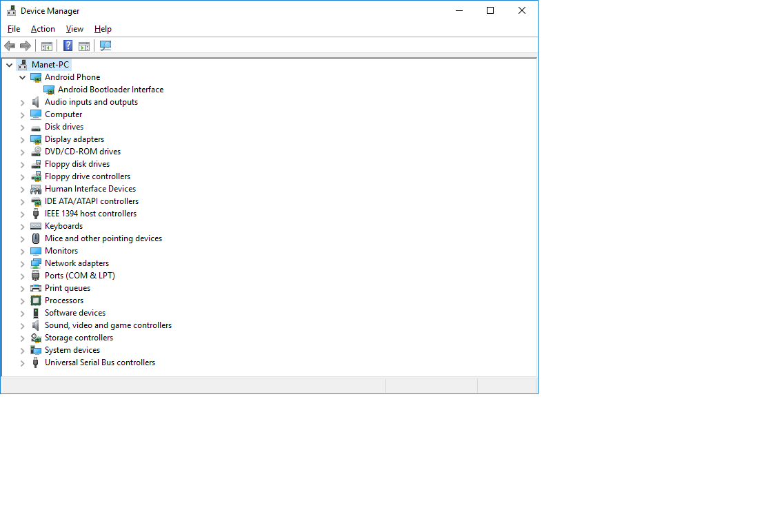Click the Forward arrow toolbar button
Image resolution: width=764 pixels, height=532 pixels.
coord(26,46)
